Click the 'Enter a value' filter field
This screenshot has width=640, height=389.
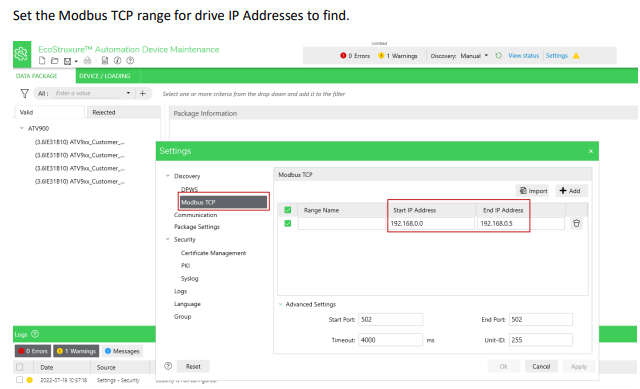(x=88, y=93)
